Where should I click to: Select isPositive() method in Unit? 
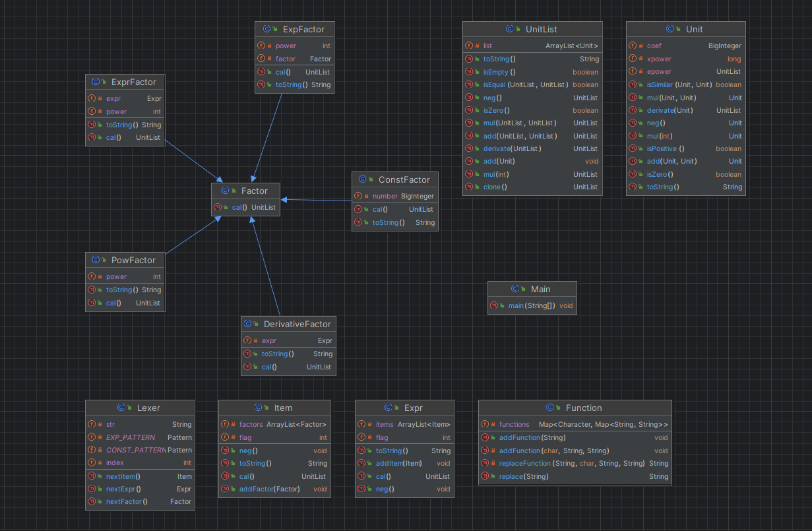686,148
